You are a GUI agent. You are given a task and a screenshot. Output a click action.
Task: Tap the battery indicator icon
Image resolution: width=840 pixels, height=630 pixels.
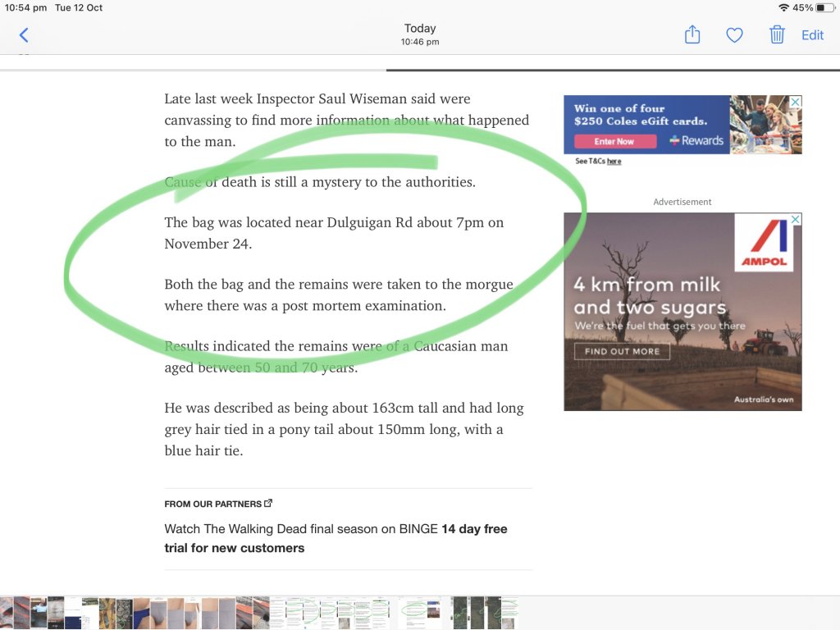pos(824,7)
